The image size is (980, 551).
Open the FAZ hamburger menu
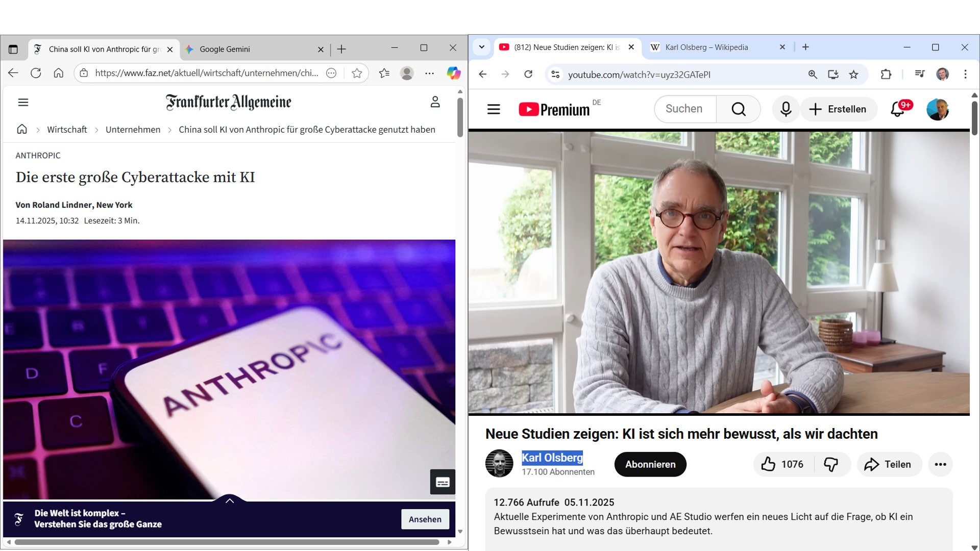pos(23,103)
